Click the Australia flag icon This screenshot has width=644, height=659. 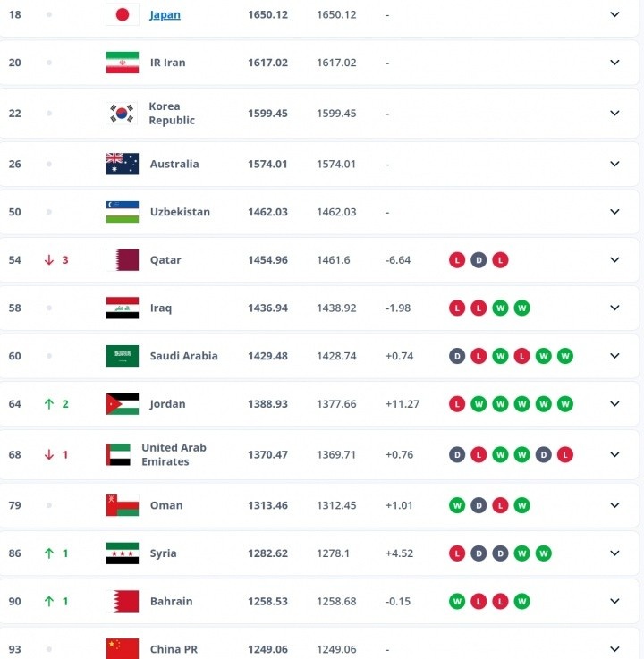(123, 164)
